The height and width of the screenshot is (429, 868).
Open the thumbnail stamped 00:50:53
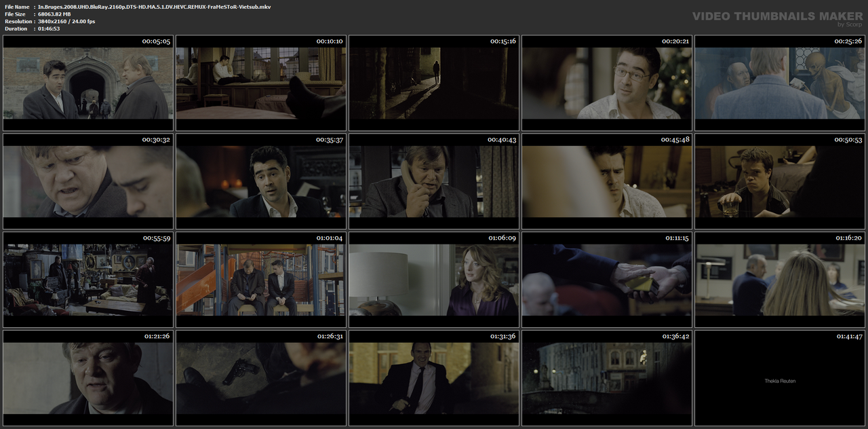tap(780, 181)
